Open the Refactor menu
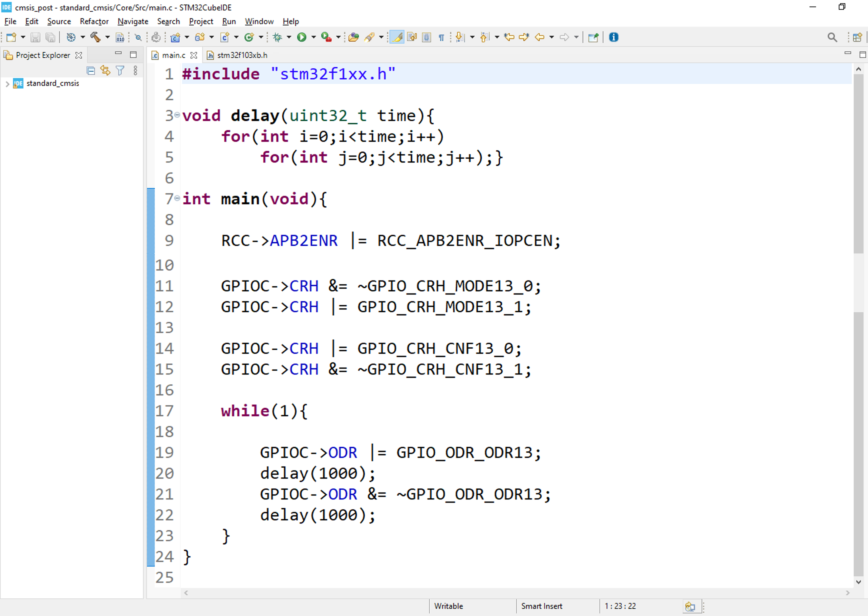This screenshot has height=616, width=868. [x=94, y=21]
